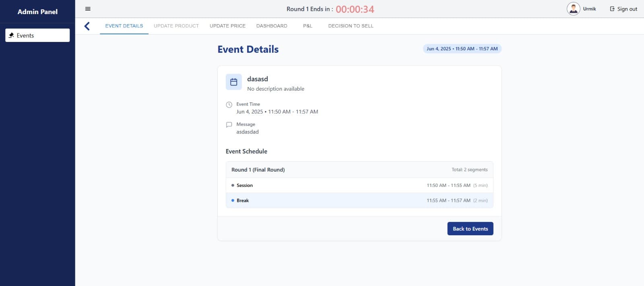Screen dimensions: 644x286
Task: Open the P&L tab
Action: (308, 26)
